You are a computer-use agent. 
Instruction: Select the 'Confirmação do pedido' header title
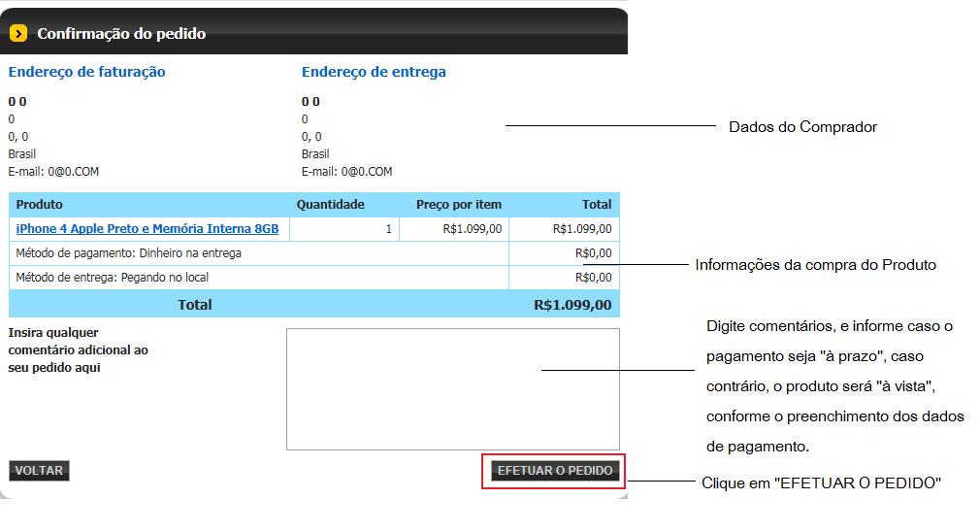121,34
